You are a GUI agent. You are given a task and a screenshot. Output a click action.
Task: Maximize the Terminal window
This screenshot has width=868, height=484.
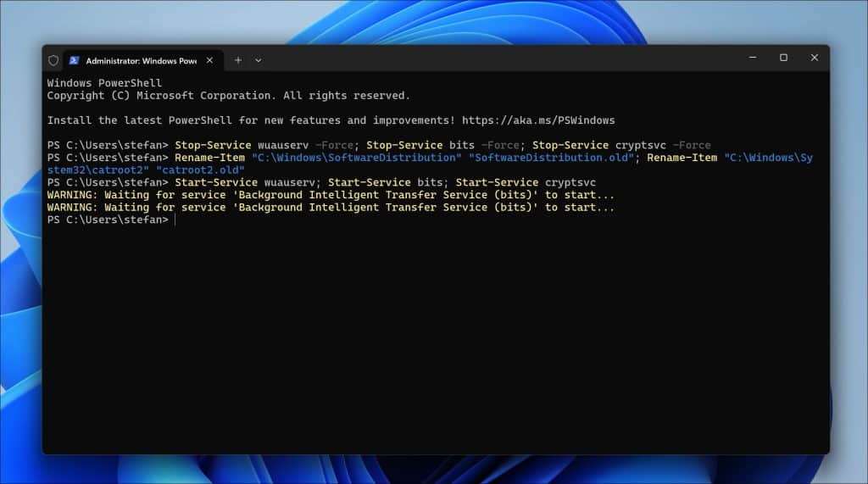pos(783,58)
